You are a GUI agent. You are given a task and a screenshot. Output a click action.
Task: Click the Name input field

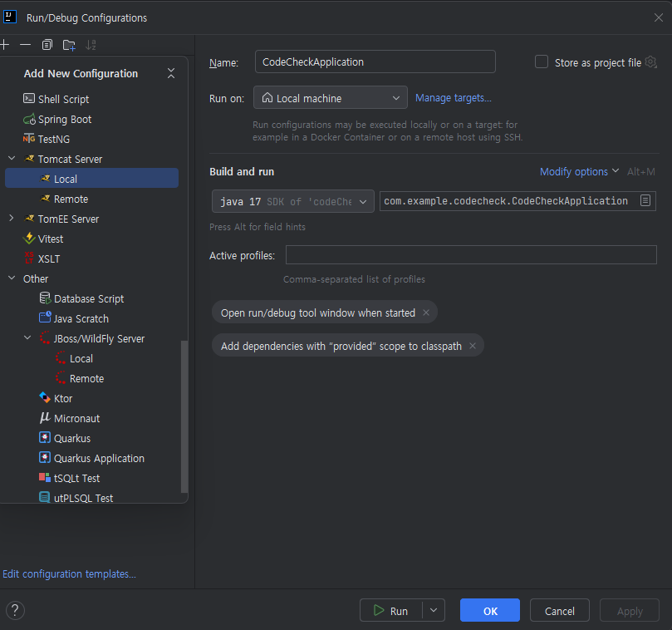click(x=375, y=62)
